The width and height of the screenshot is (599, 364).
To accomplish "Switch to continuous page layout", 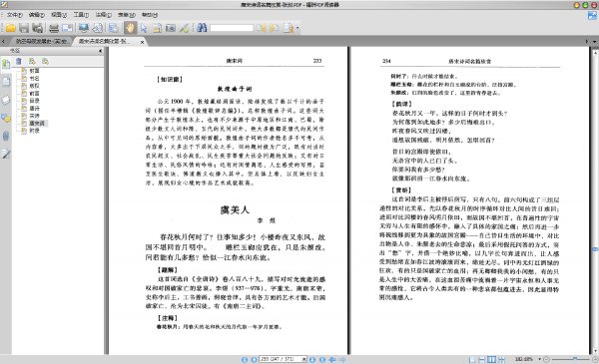I will [x=482, y=359].
